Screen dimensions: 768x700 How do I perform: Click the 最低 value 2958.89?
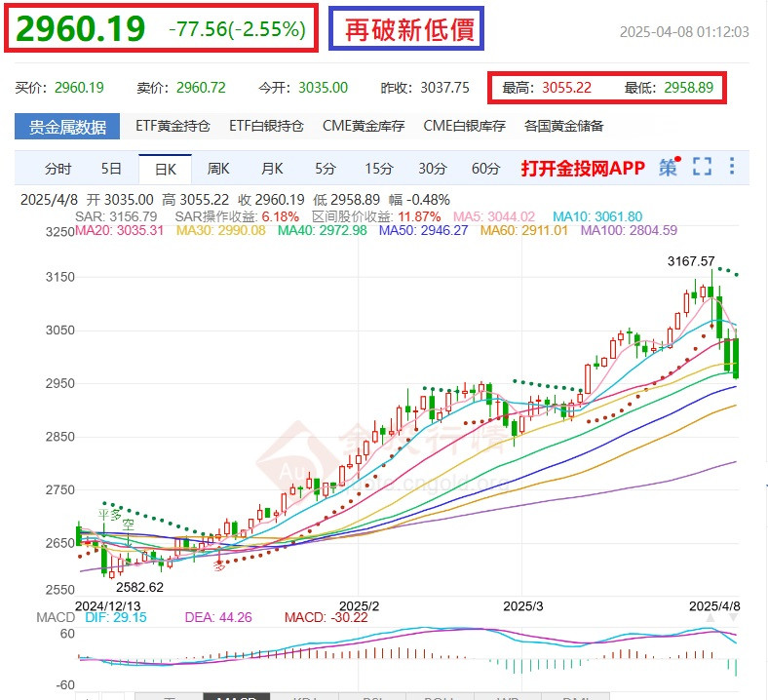(689, 88)
